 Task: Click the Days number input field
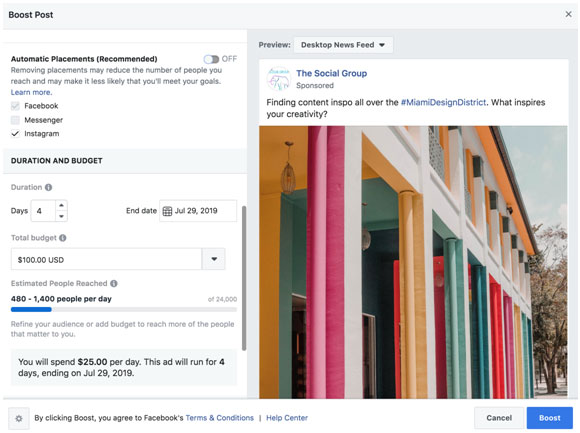click(x=44, y=211)
